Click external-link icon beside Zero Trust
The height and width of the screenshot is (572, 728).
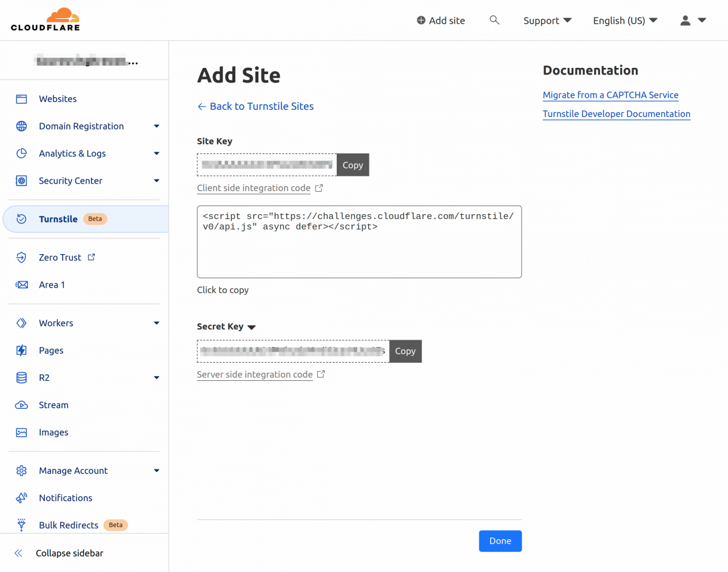click(x=92, y=257)
